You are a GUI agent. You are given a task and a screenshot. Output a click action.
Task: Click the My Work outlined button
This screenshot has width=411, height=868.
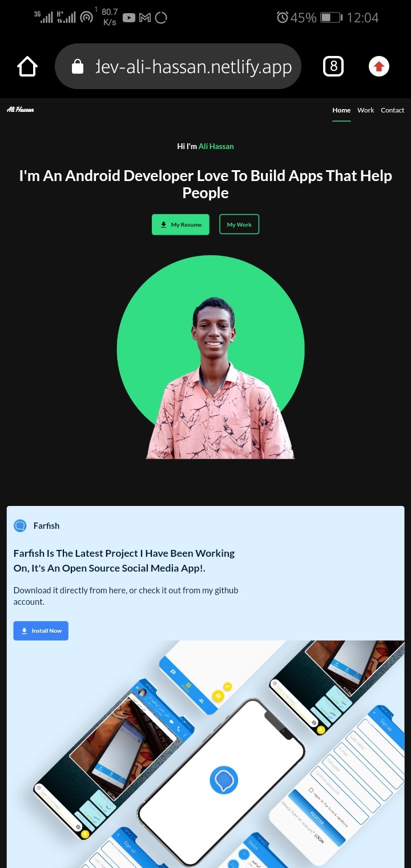[239, 224]
